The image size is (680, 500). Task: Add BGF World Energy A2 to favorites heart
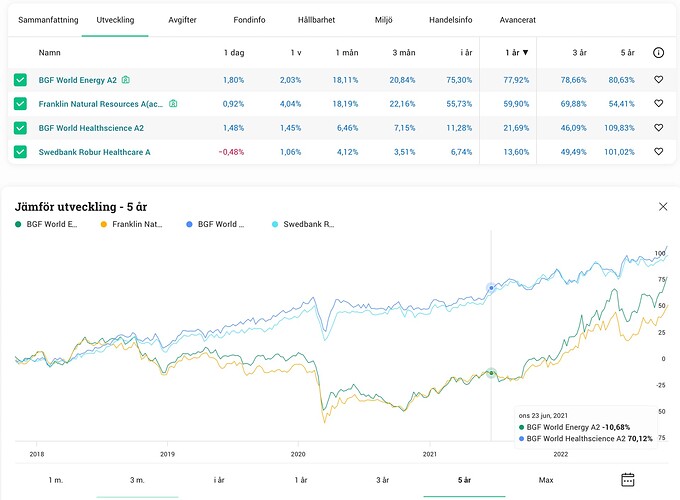[x=658, y=80]
